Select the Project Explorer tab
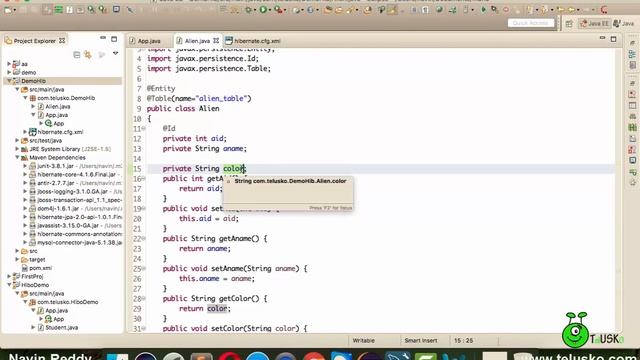 (35, 41)
